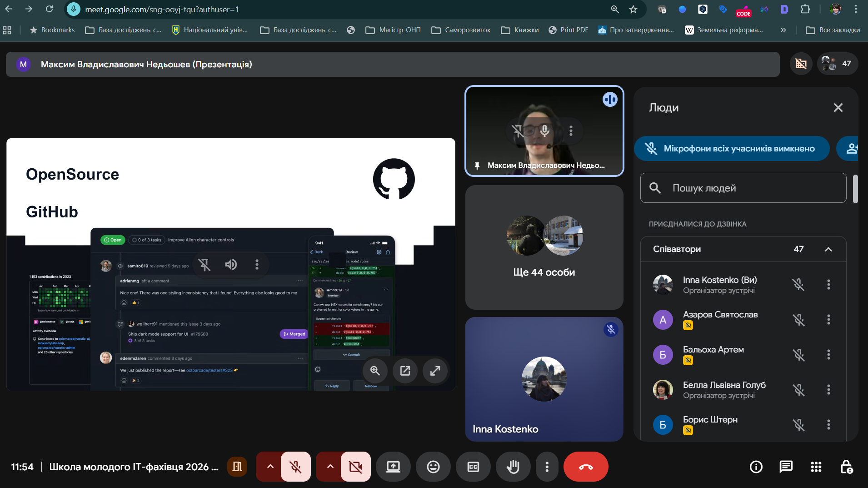Open the Національний унів... bookmark
The height and width of the screenshot is (488, 868).
click(210, 30)
